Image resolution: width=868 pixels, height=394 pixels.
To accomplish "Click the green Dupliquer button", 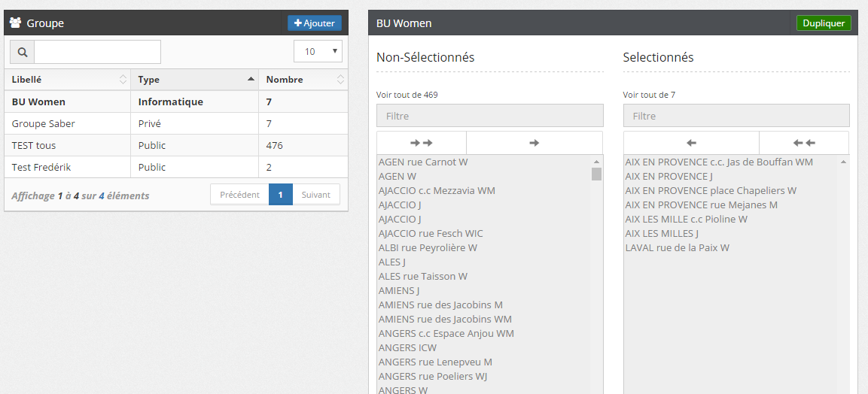I will pyautogui.click(x=824, y=23).
